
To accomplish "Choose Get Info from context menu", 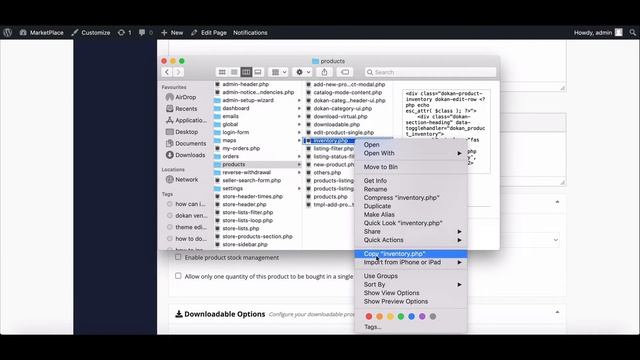I will [x=375, y=180].
